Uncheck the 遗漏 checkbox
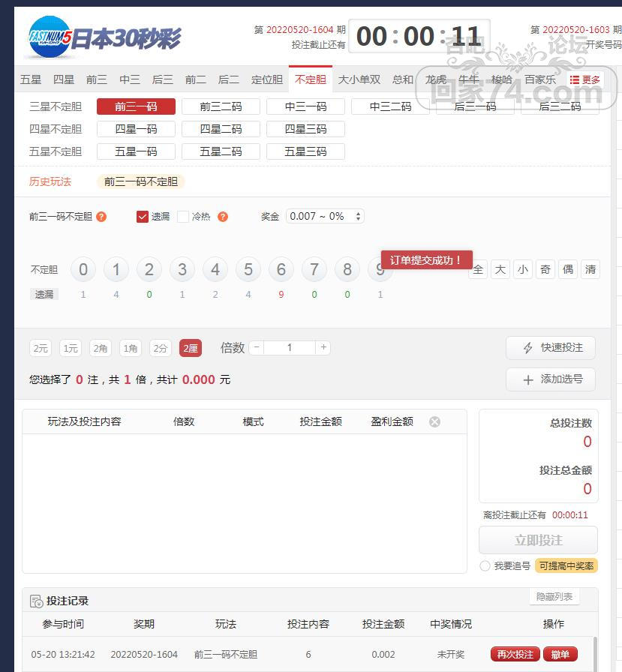The width and height of the screenshot is (622, 672). pos(143,217)
